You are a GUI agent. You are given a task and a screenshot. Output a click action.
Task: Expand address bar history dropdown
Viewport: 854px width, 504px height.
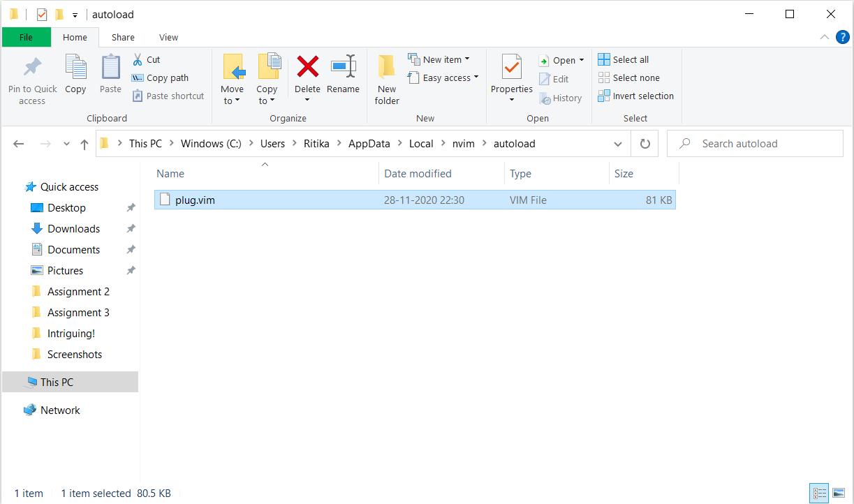coord(618,144)
